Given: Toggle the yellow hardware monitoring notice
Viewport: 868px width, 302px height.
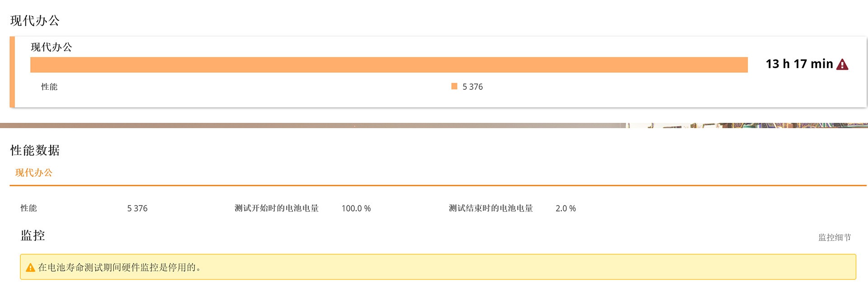Looking at the screenshot, I should click(x=434, y=267).
